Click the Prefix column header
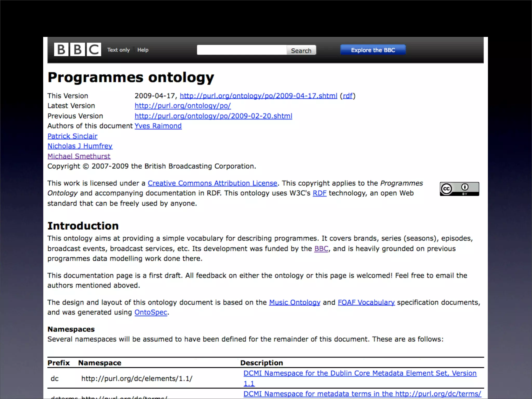The height and width of the screenshot is (399, 532). pos(59,363)
